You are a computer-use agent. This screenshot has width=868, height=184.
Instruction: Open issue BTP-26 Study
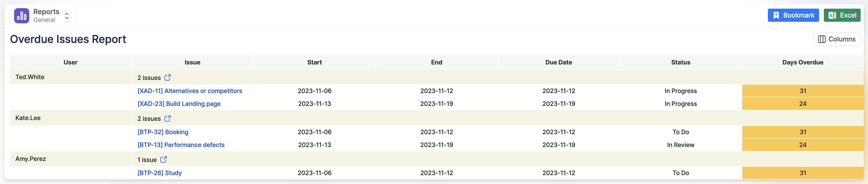point(159,172)
